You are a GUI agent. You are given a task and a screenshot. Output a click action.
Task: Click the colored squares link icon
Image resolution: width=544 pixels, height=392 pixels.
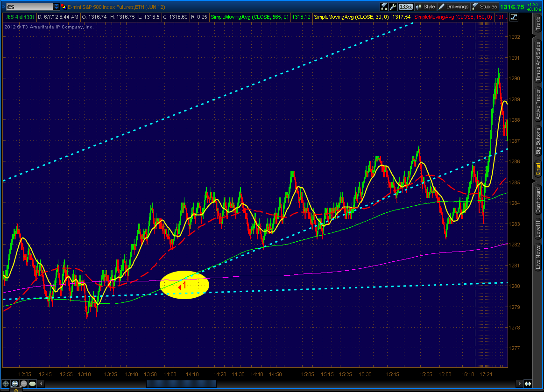point(64,7)
